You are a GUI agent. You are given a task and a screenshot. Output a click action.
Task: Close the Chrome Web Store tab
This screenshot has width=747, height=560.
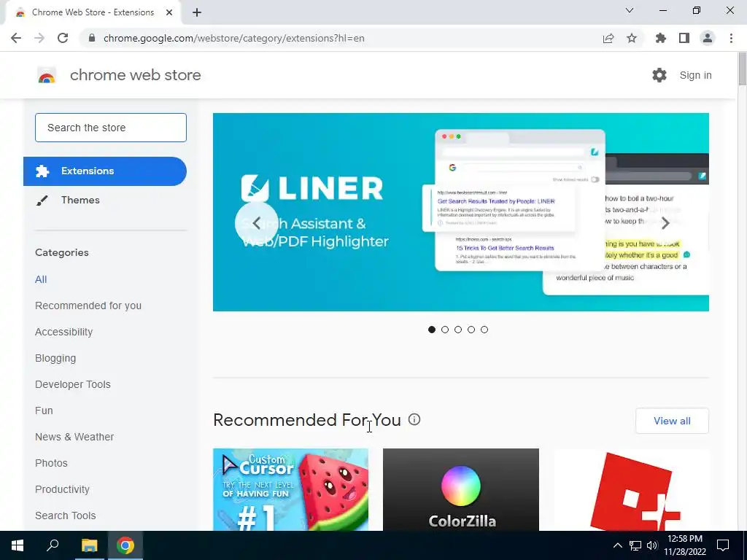click(169, 12)
